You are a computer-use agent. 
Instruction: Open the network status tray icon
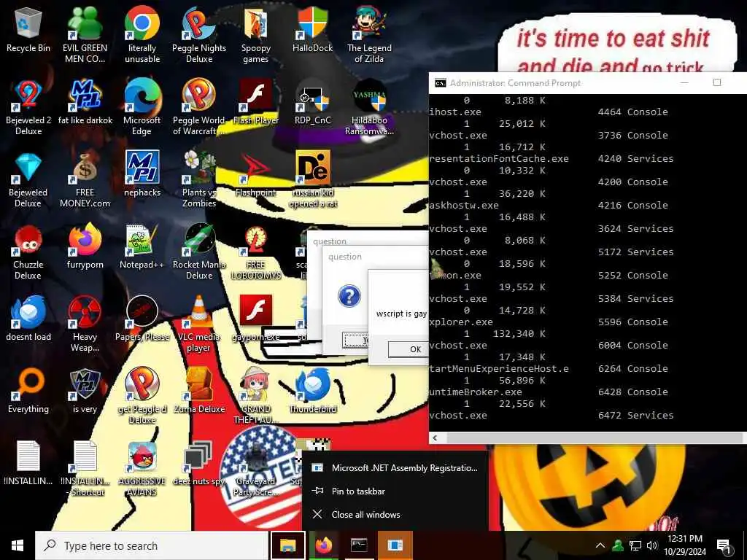click(635, 545)
